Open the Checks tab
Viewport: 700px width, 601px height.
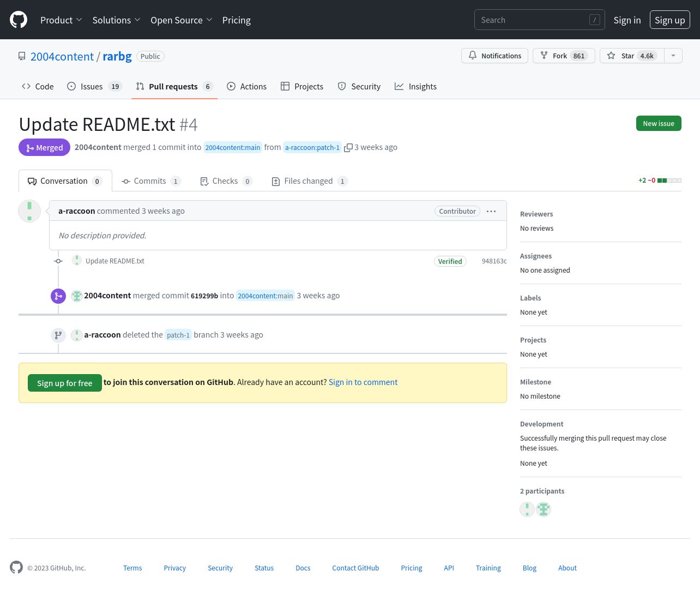pos(226,181)
